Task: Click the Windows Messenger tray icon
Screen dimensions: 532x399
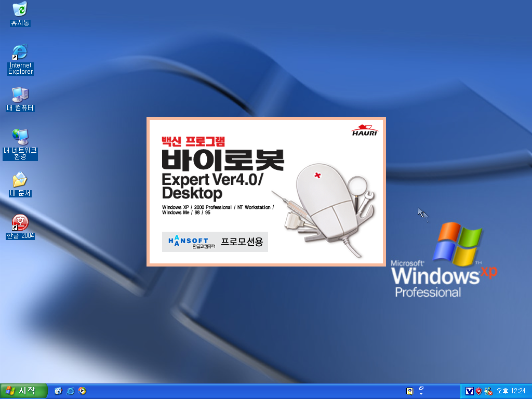Action: [x=488, y=391]
